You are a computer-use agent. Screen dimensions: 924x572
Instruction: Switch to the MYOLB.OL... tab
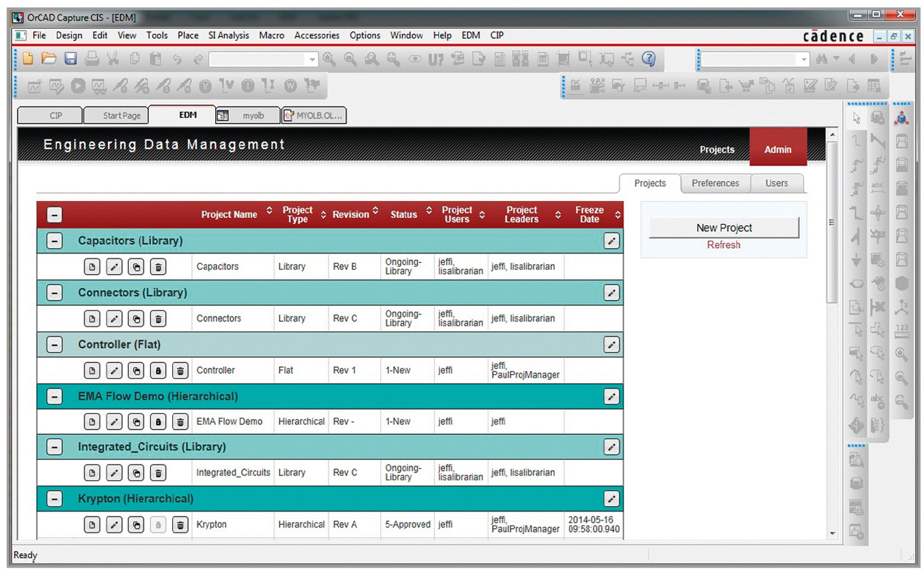click(x=313, y=116)
